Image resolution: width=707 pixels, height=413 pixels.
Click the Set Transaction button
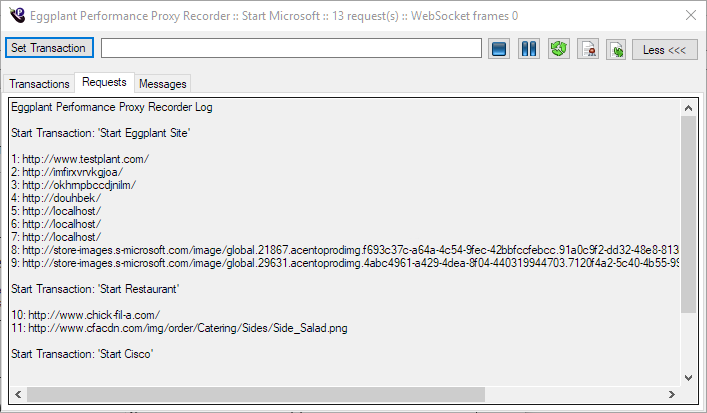coord(48,48)
